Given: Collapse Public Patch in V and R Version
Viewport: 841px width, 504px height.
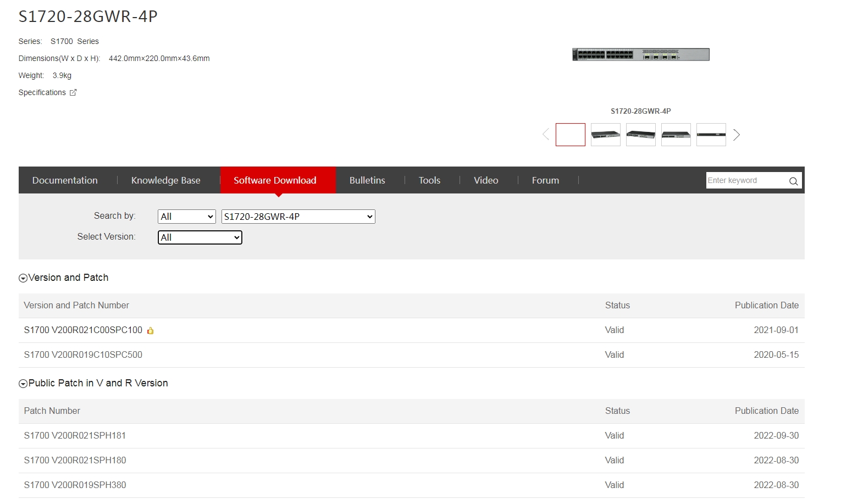Looking at the screenshot, I should 23,384.
